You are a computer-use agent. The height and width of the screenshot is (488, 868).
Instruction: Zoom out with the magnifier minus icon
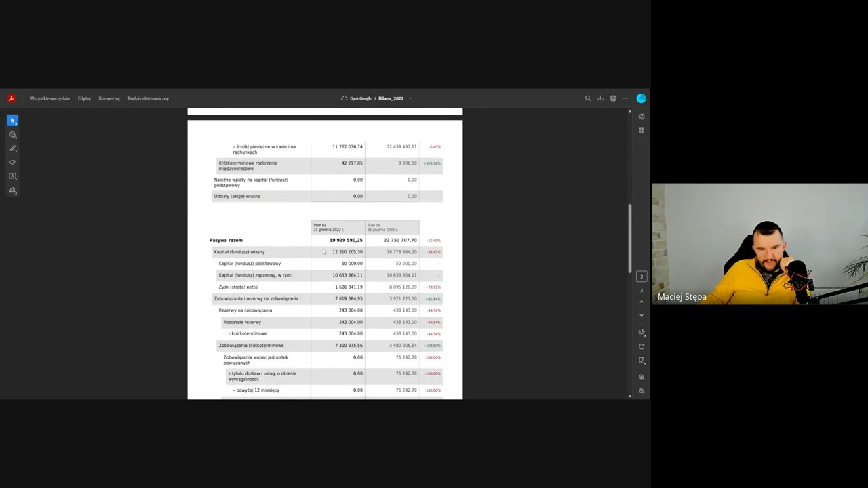coord(642,391)
